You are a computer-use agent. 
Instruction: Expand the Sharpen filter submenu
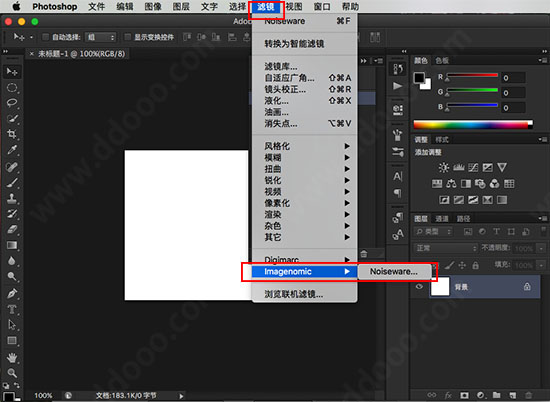[304, 180]
